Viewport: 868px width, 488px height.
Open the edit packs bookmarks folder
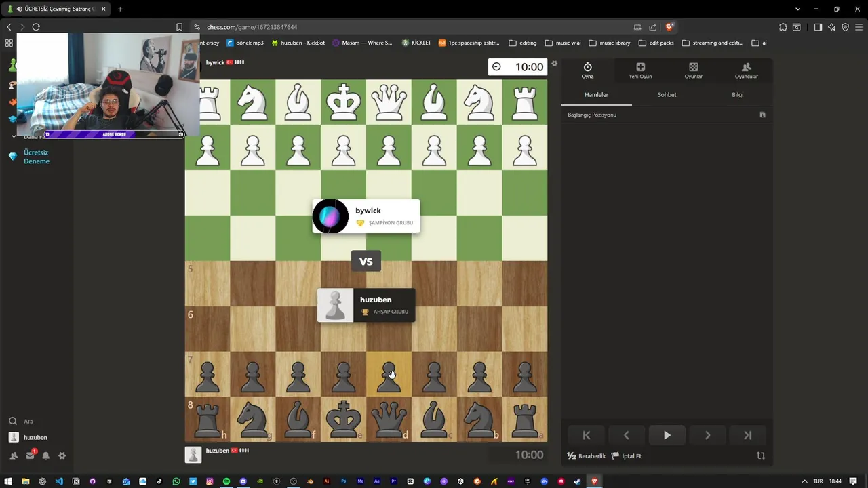click(656, 43)
